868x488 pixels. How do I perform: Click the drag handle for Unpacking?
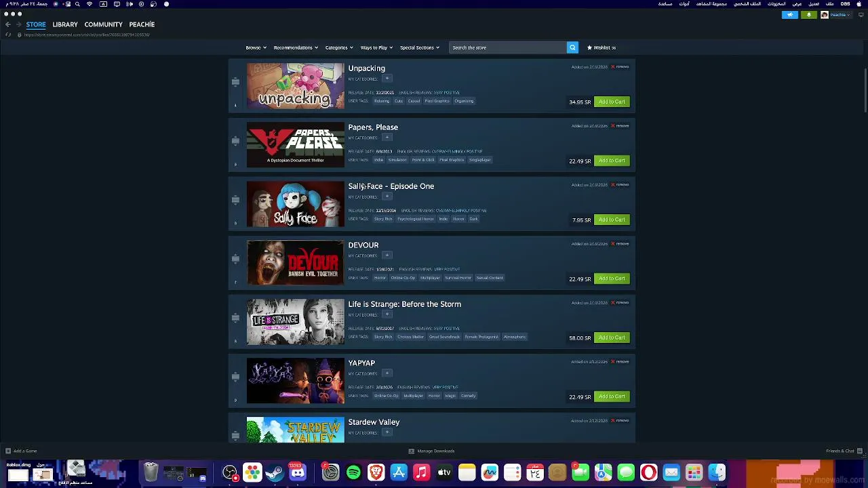[235, 82]
